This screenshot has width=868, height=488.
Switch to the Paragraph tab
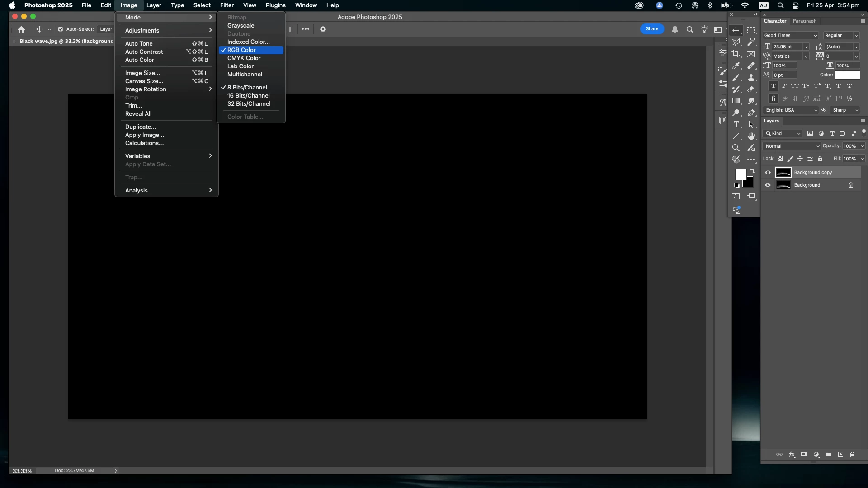coord(804,21)
